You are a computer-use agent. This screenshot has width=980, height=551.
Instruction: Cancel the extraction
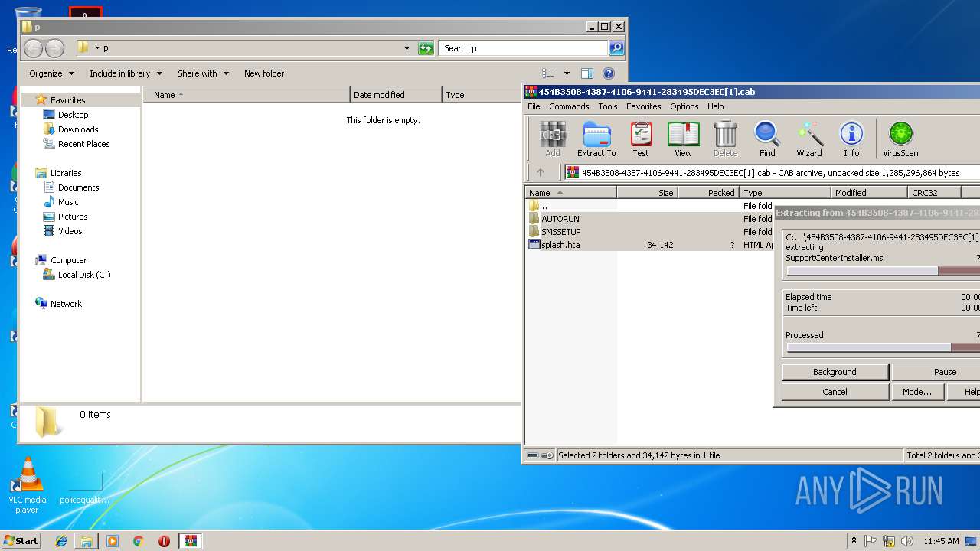[835, 392]
